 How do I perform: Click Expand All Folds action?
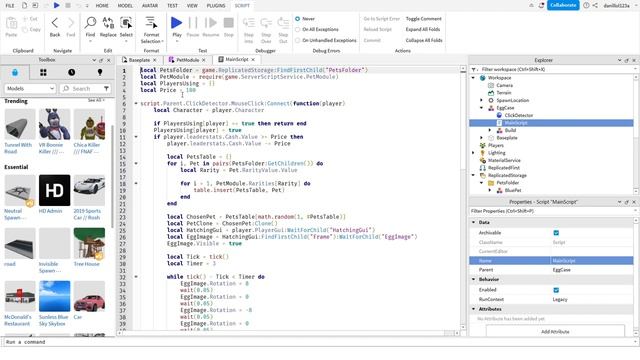click(423, 29)
